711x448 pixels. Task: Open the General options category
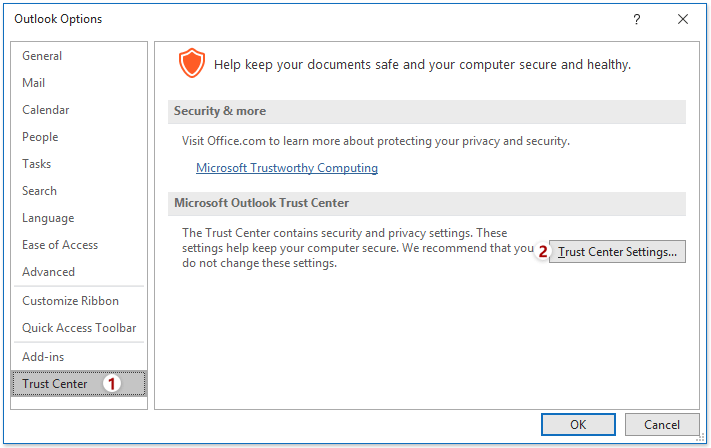pyautogui.click(x=42, y=56)
